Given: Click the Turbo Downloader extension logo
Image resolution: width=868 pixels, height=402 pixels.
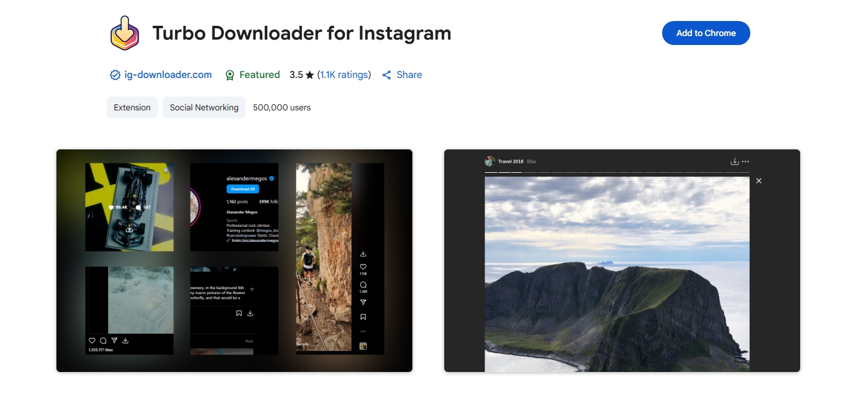Looking at the screenshot, I should coord(125,33).
